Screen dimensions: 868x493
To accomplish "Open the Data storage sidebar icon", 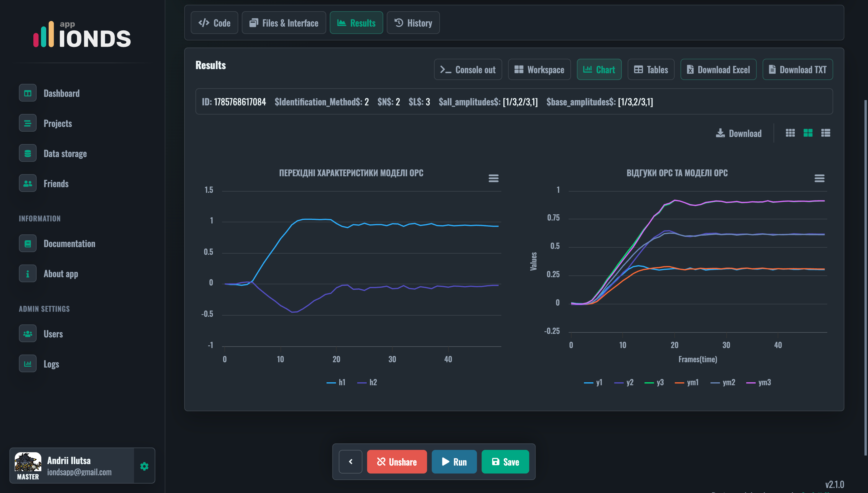I will pos(28,154).
